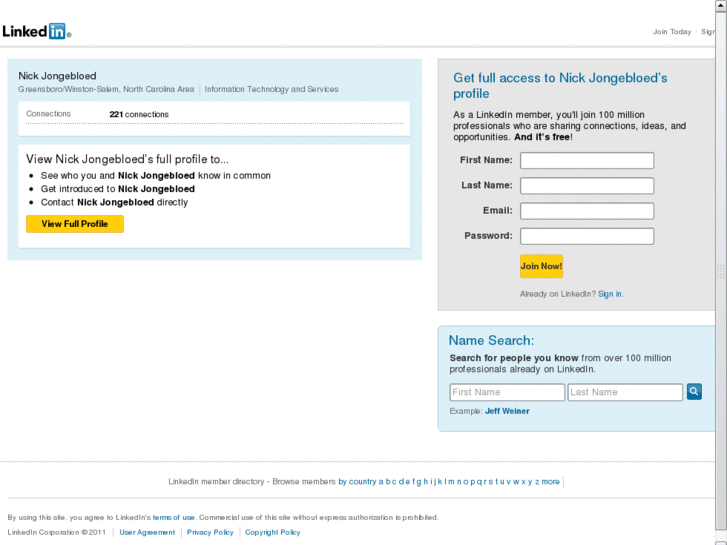Screen dimensions: 727x545
Task: Open directory letter u
Action: point(502,482)
